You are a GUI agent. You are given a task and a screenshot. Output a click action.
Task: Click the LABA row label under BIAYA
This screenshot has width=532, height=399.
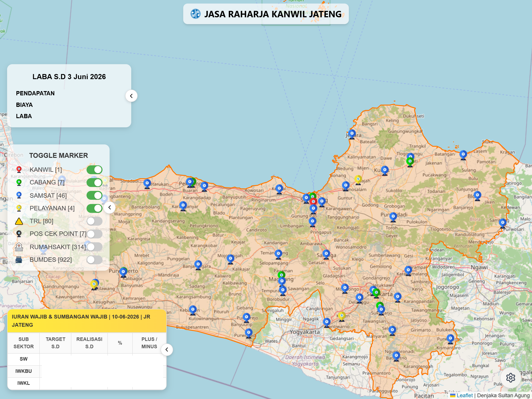tap(24, 116)
